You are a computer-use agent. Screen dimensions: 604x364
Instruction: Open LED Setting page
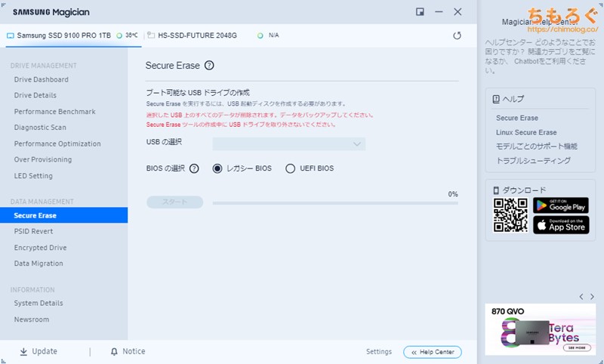(33, 176)
